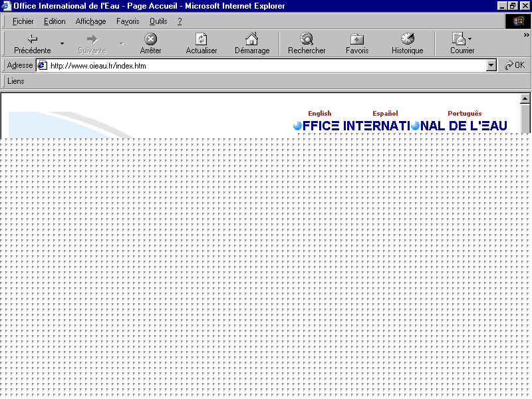Open the Affichage menu
This screenshot has height=399, width=532.
click(90, 21)
